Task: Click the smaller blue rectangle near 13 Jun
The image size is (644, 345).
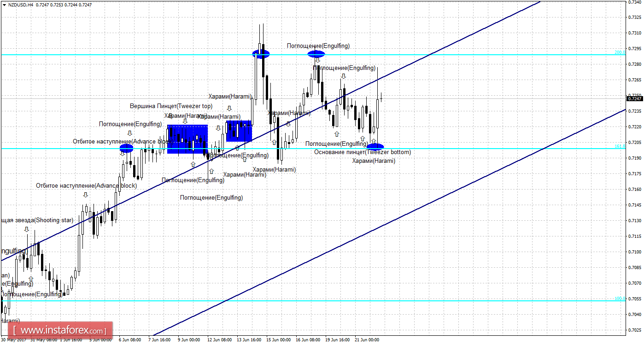Action: pos(239,131)
